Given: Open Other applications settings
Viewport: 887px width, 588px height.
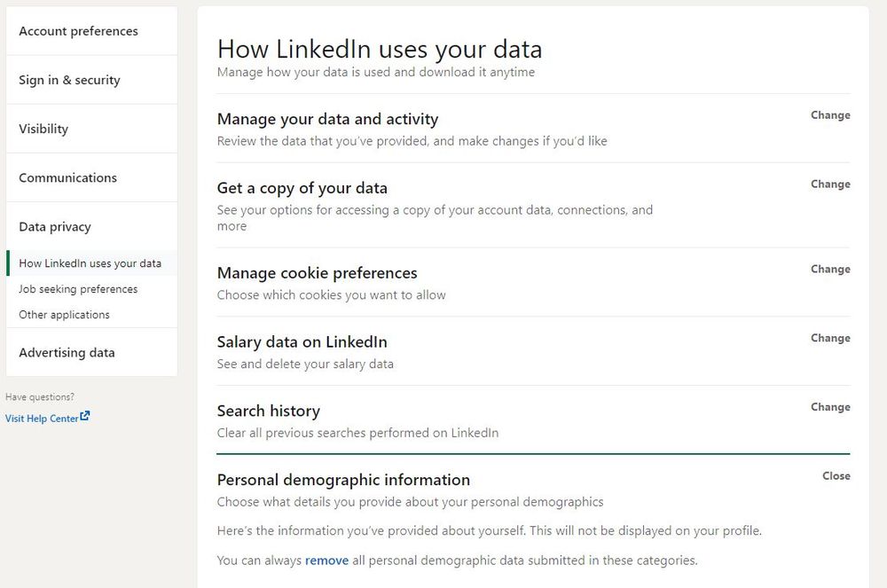Looking at the screenshot, I should point(64,314).
